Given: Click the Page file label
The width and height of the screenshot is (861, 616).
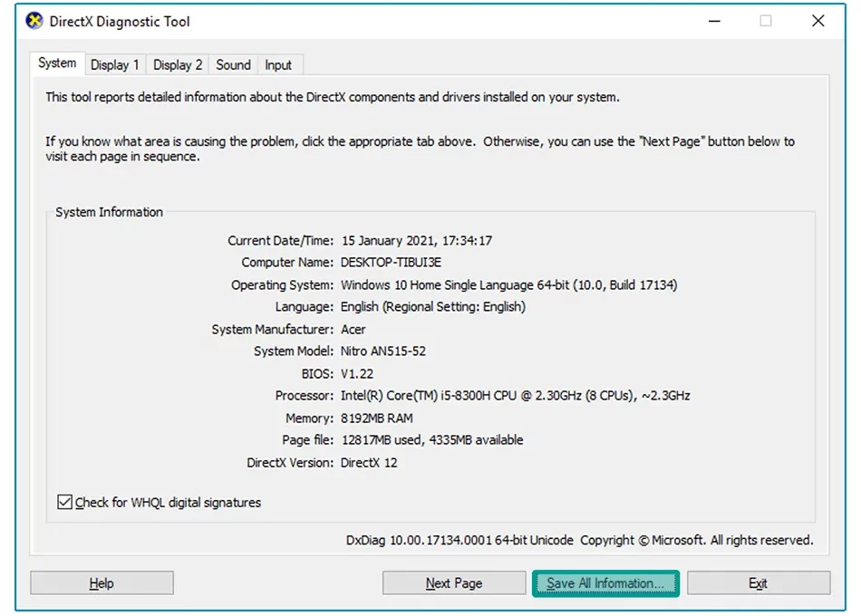Looking at the screenshot, I should point(308,440).
